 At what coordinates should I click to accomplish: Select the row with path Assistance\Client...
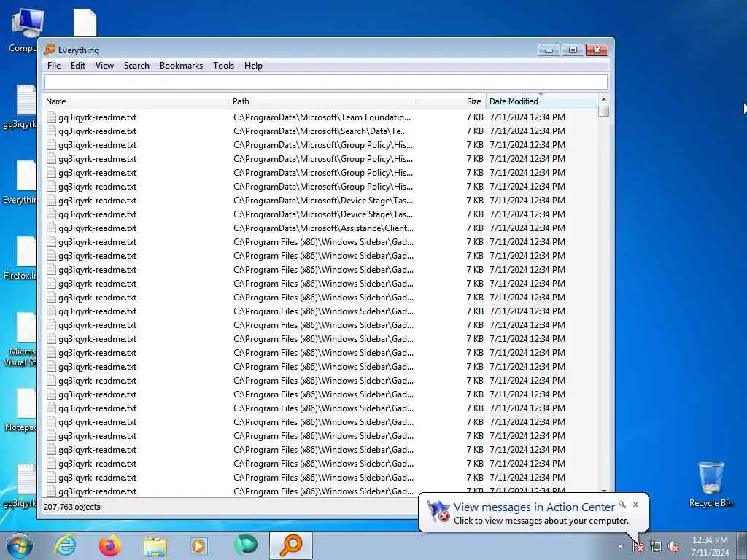[x=321, y=228]
